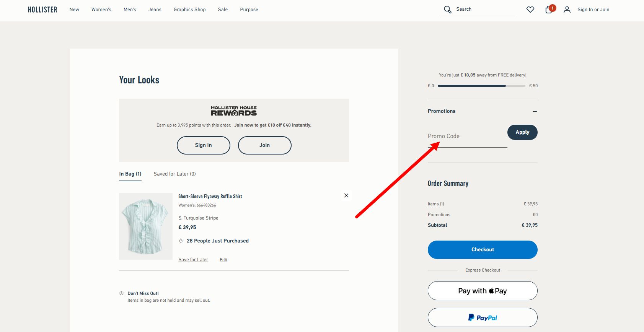Image resolution: width=644 pixels, height=332 pixels.
Task: Apply the promo code
Action: pyautogui.click(x=522, y=132)
